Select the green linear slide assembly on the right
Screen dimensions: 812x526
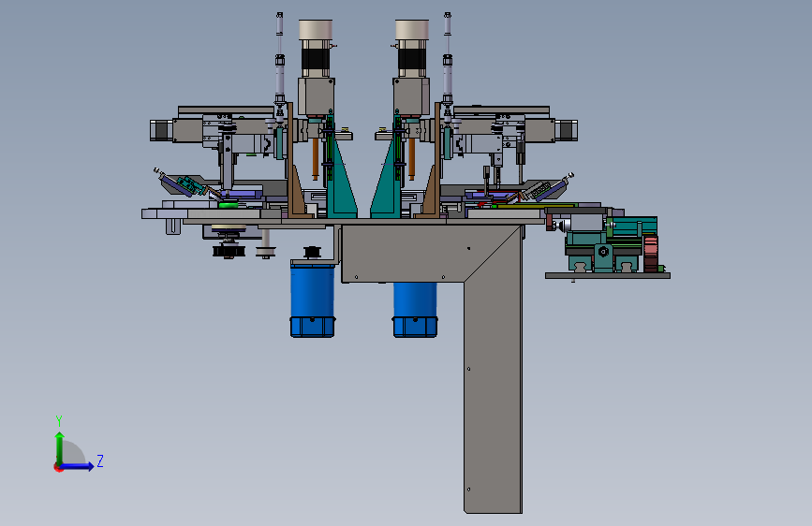pos(612,243)
